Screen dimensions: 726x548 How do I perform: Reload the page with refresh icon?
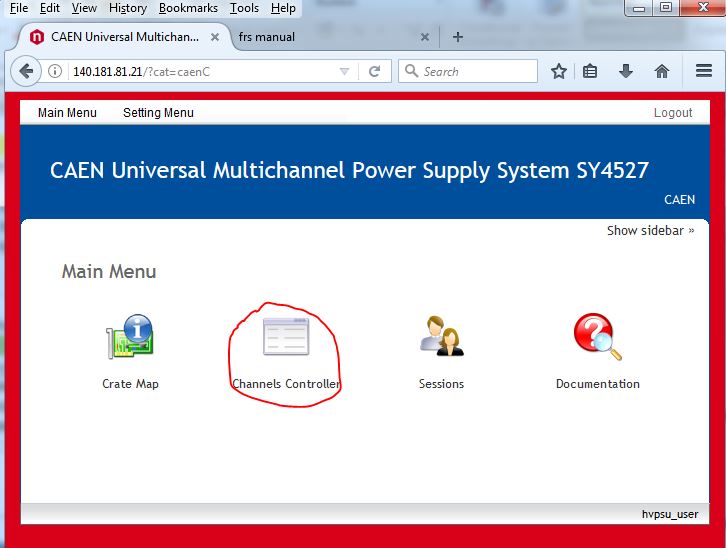point(374,71)
